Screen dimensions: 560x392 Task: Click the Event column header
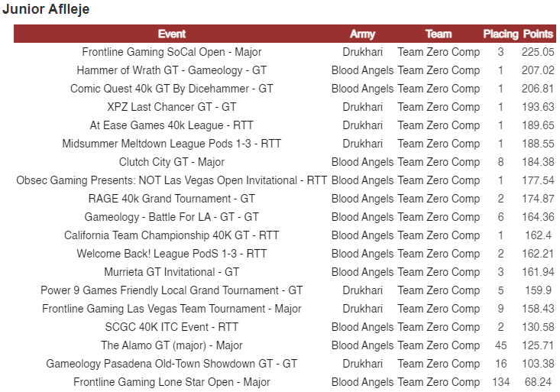pyautogui.click(x=172, y=34)
